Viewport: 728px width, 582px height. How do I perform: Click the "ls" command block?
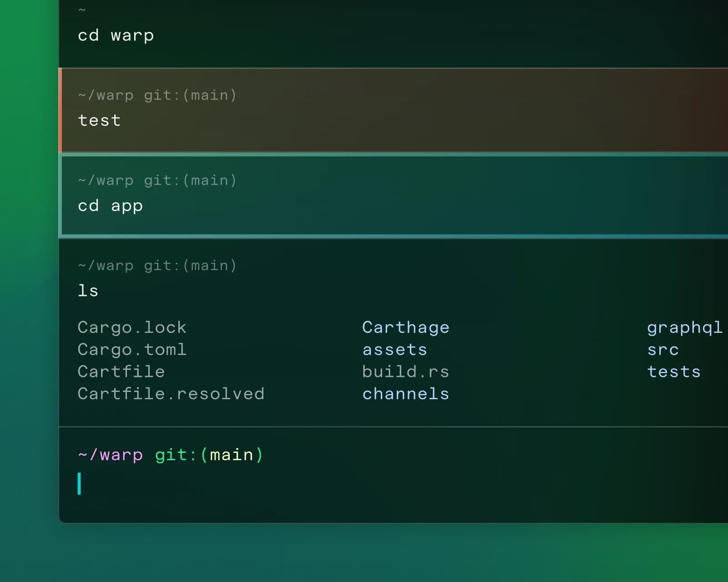pyautogui.click(x=88, y=291)
